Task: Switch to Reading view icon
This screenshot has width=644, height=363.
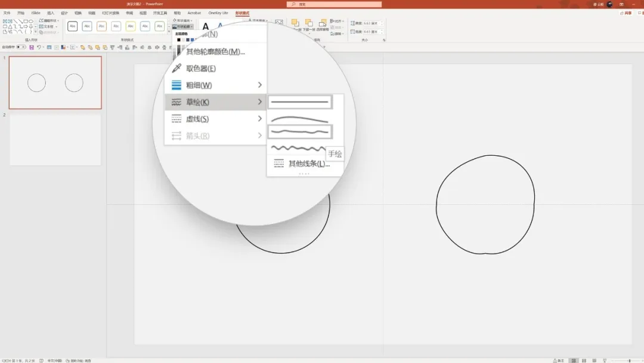Action: click(595, 361)
